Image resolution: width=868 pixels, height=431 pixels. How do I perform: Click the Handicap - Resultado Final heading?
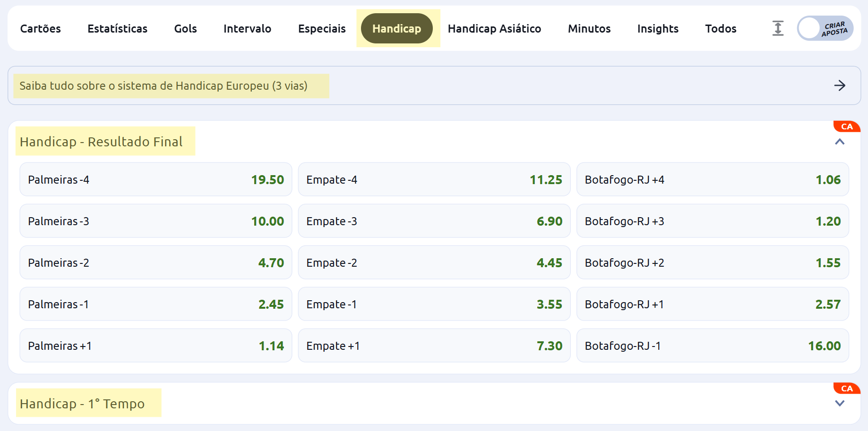[x=101, y=142]
